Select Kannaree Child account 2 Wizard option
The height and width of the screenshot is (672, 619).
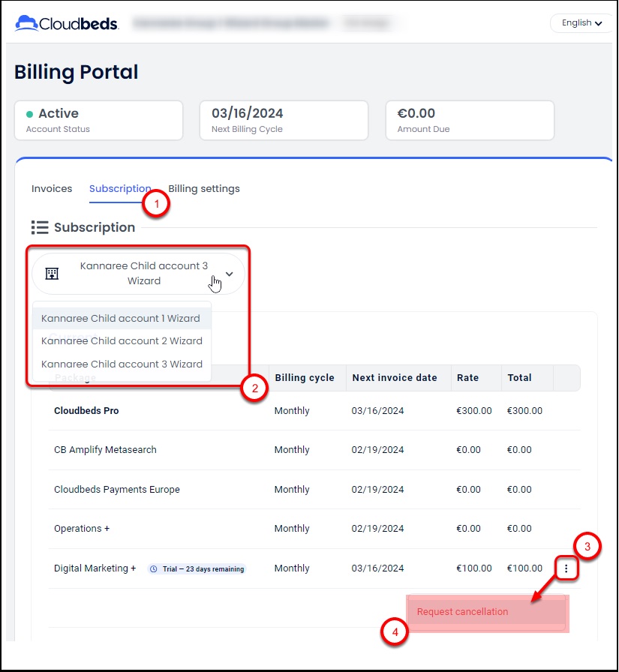point(122,340)
